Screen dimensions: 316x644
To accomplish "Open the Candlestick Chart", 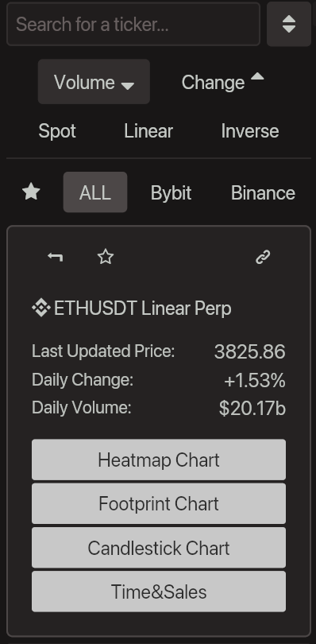I will pos(159,548).
